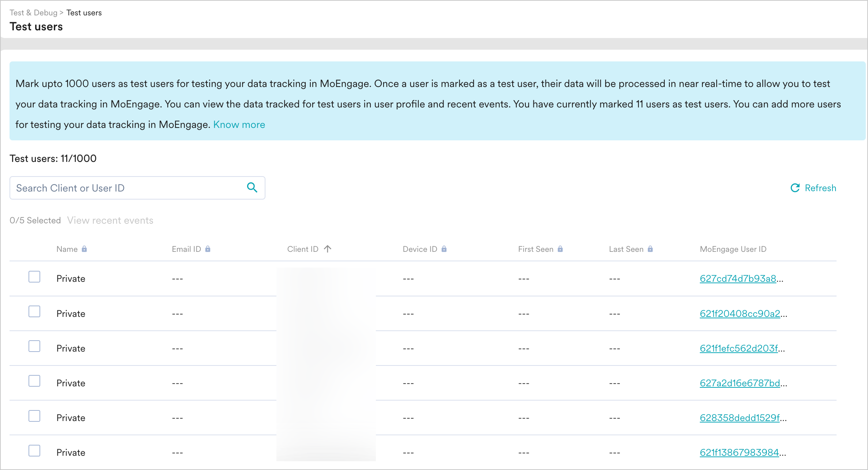Open Test & Debug breadcrumb

(34, 13)
